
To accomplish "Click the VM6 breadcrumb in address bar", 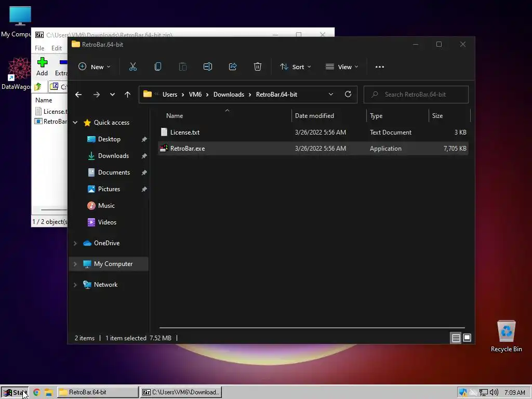I will (x=195, y=95).
